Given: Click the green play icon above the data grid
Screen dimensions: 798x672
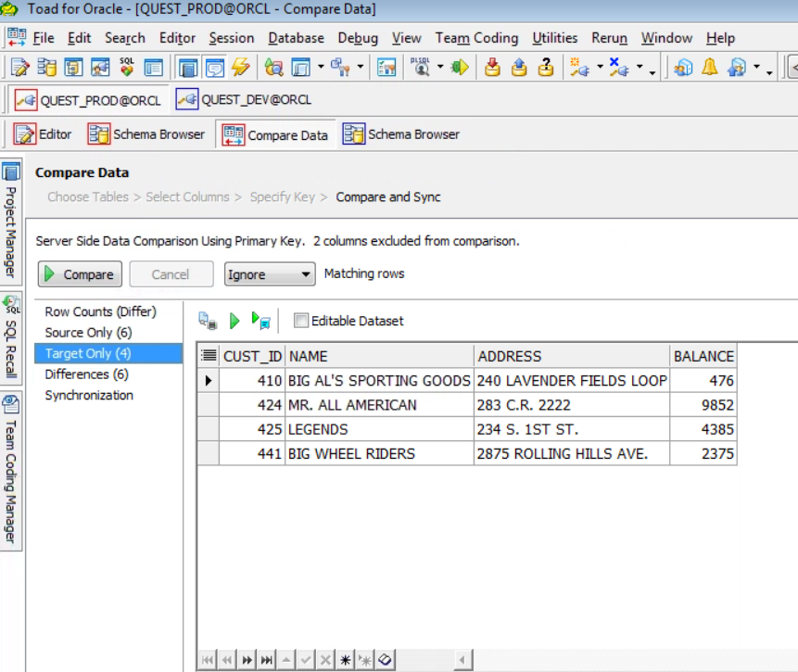Looking at the screenshot, I should tap(234, 321).
